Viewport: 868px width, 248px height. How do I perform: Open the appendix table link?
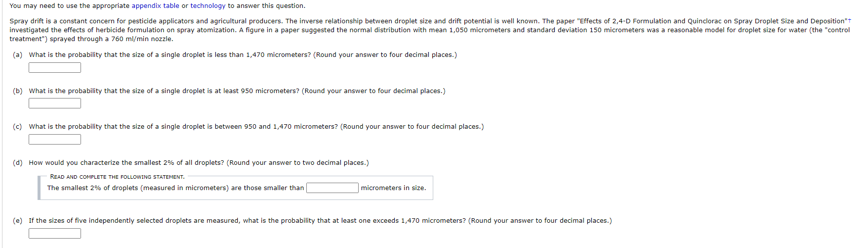pos(155,6)
